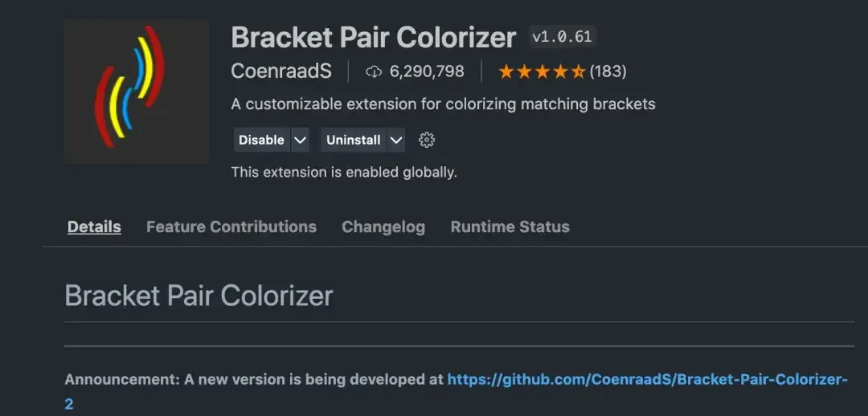
Task: Click the Bracket Pair Colorizer extension logo
Action: tap(136, 91)
